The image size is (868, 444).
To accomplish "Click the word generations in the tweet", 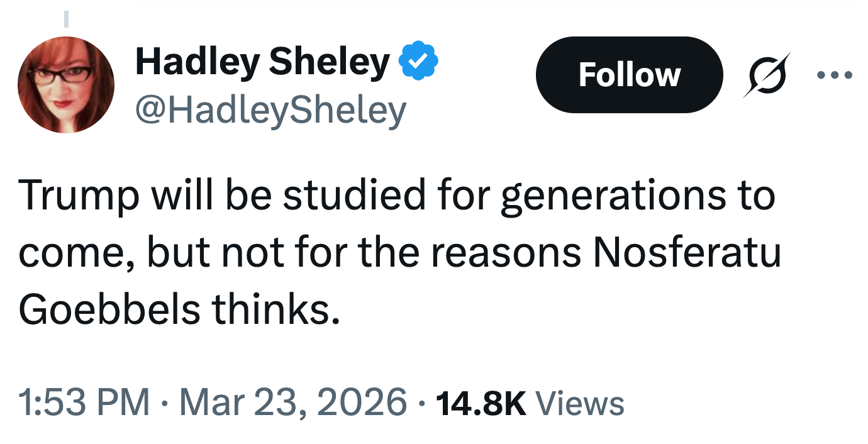I will 615,196.
